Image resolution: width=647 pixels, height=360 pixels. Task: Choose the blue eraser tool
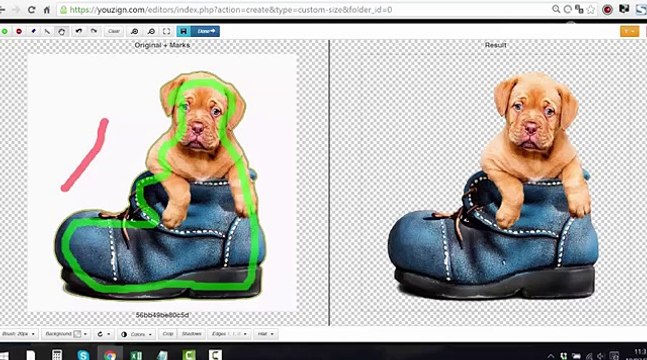tap(33, 31)
